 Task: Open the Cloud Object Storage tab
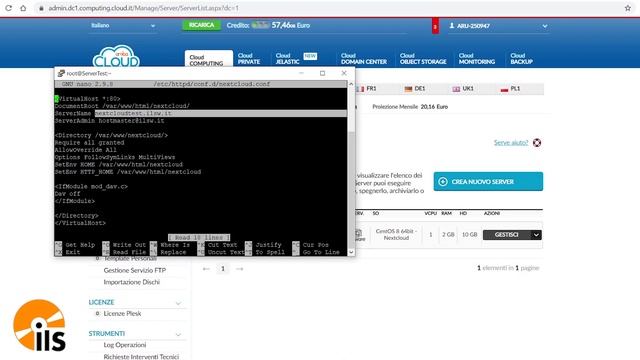(423, 59)
